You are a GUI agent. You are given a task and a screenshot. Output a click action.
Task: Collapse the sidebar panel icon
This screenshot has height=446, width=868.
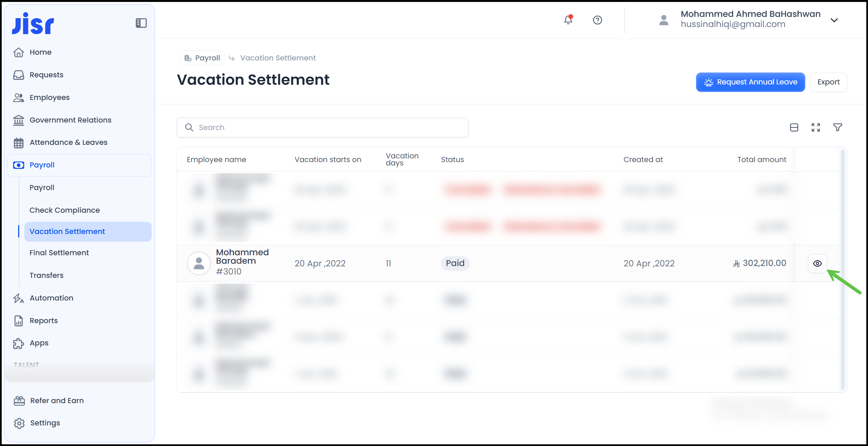pyautogui.click(x=141, y=23)
